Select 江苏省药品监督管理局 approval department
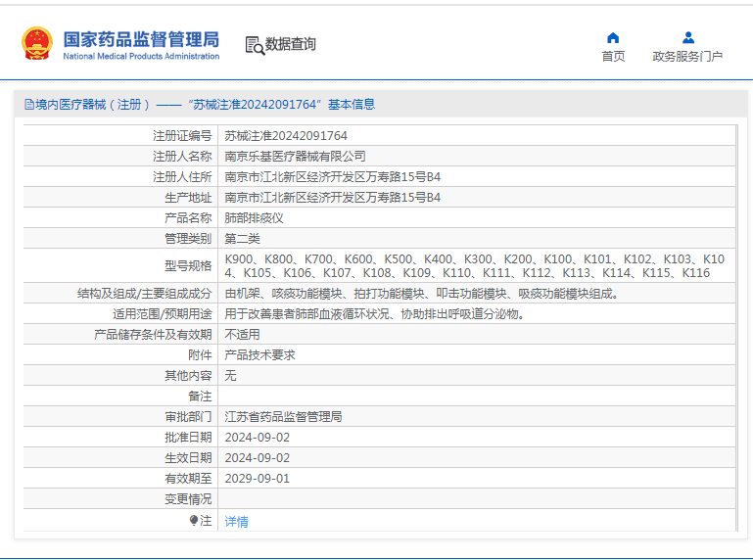 pyautogui.click(x=283, y=417)
